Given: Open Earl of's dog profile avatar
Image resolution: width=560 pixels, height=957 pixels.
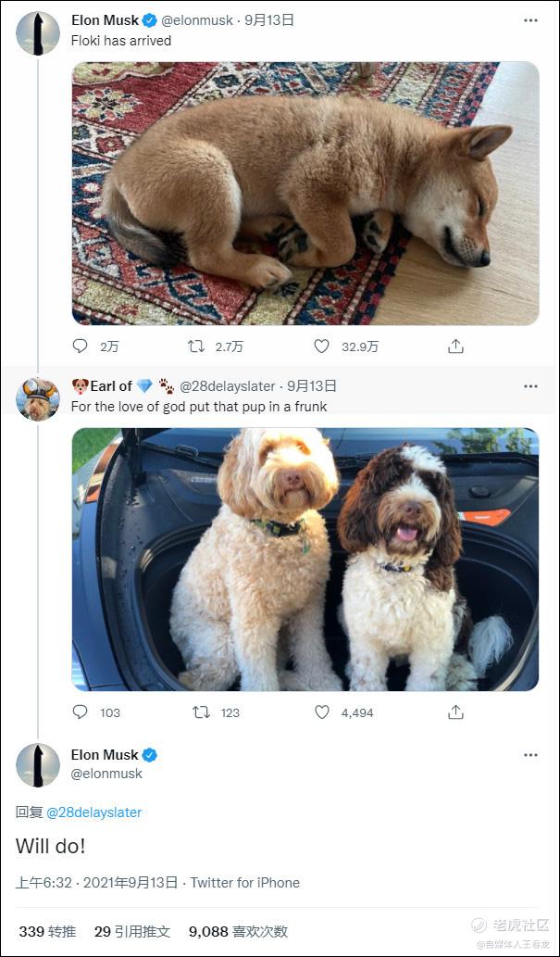Looking at the screenshot, I should 38,399.
